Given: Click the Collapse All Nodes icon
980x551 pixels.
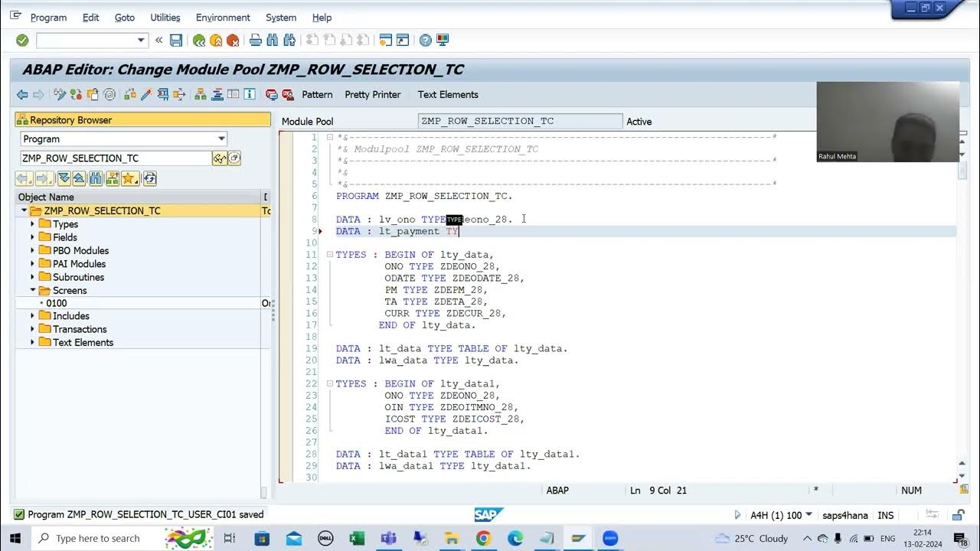Looking at the screenshot, I should [80, 178].
